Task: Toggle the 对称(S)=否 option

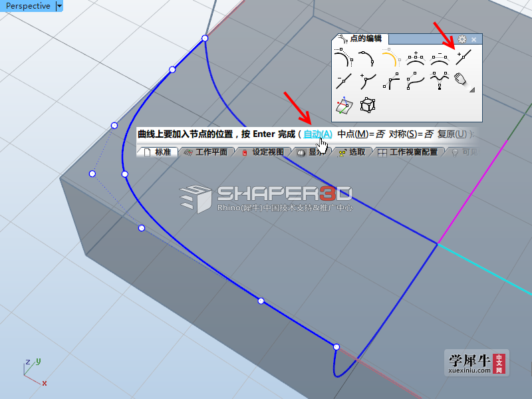Action: [411, 134]
